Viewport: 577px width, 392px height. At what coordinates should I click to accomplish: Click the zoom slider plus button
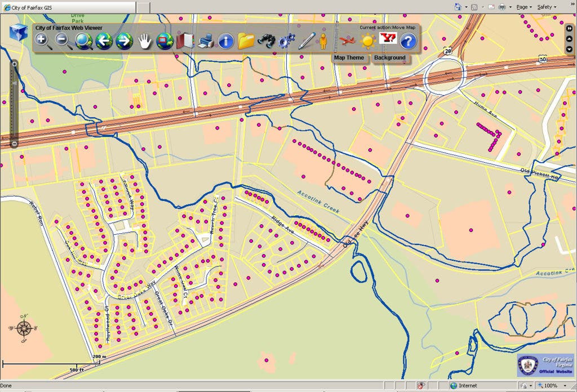pyautogui.click(x=15, y=64)
